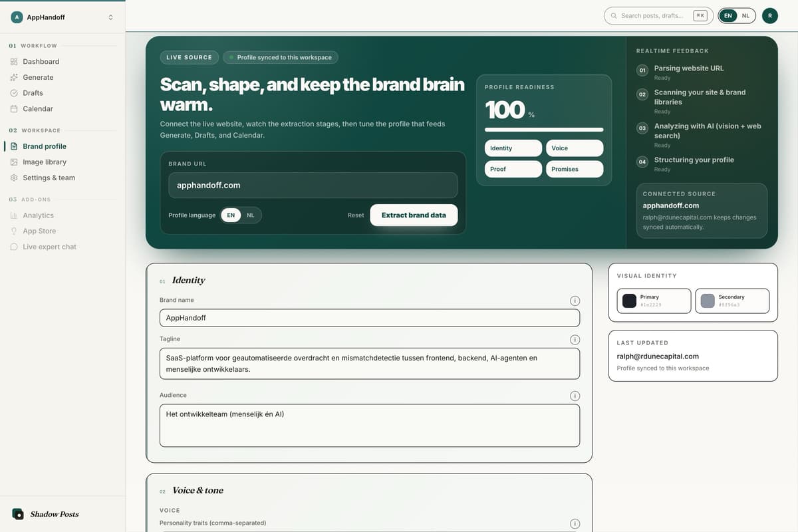Open Generate in the Workflow menu
This screenshot has width=798, height=532.
click(x=38, y=77)
